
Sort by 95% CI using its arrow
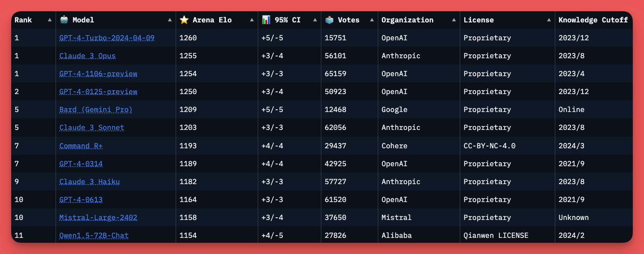[315, 20]
